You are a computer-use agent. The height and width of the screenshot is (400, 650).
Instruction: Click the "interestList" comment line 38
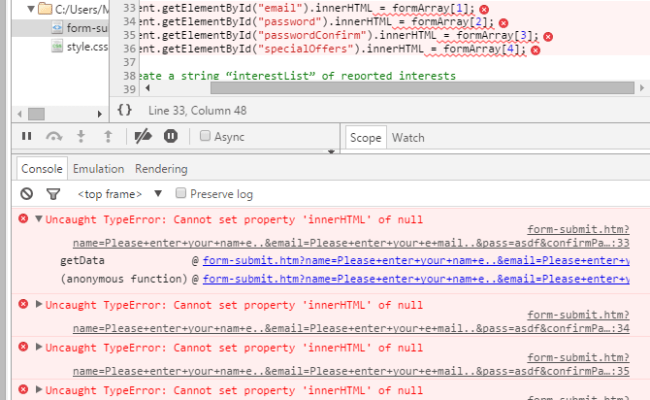point(297,76)
